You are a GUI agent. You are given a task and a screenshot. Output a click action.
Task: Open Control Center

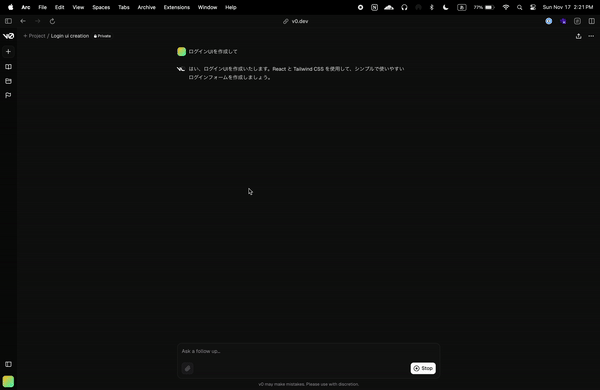(x=533, y=7)
